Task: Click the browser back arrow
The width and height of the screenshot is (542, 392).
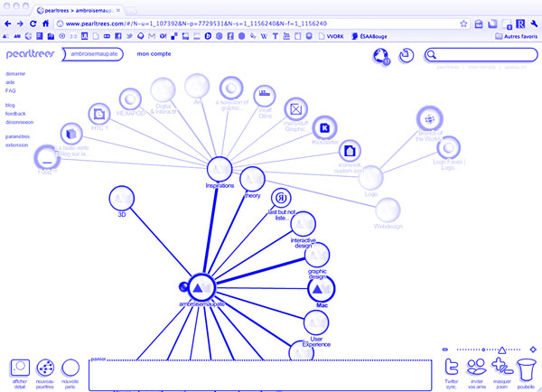Action: tap(8, 23)
